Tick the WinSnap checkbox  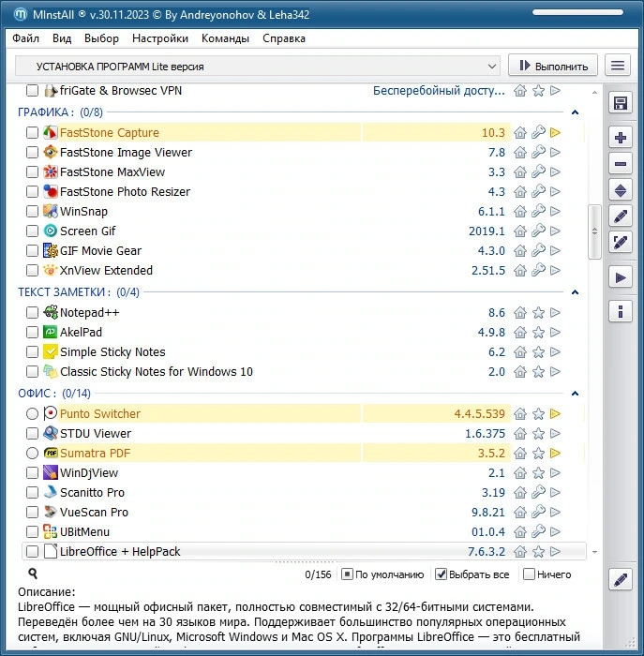tap(32, 211)
